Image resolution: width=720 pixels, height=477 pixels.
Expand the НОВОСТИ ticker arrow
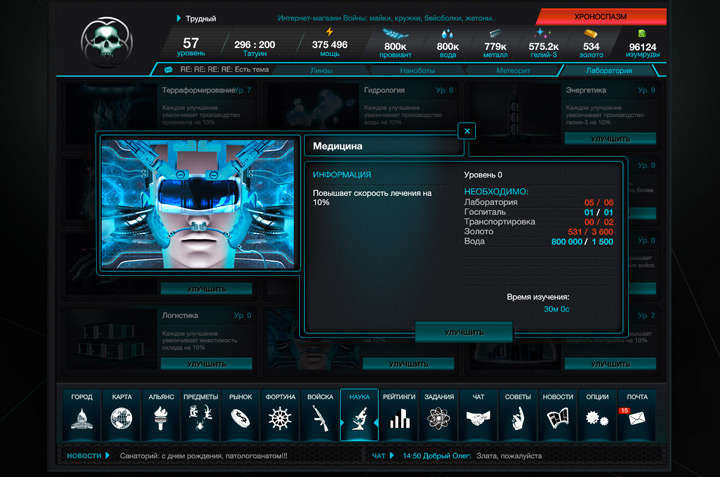pyautogui.click(x=107, y=455)
